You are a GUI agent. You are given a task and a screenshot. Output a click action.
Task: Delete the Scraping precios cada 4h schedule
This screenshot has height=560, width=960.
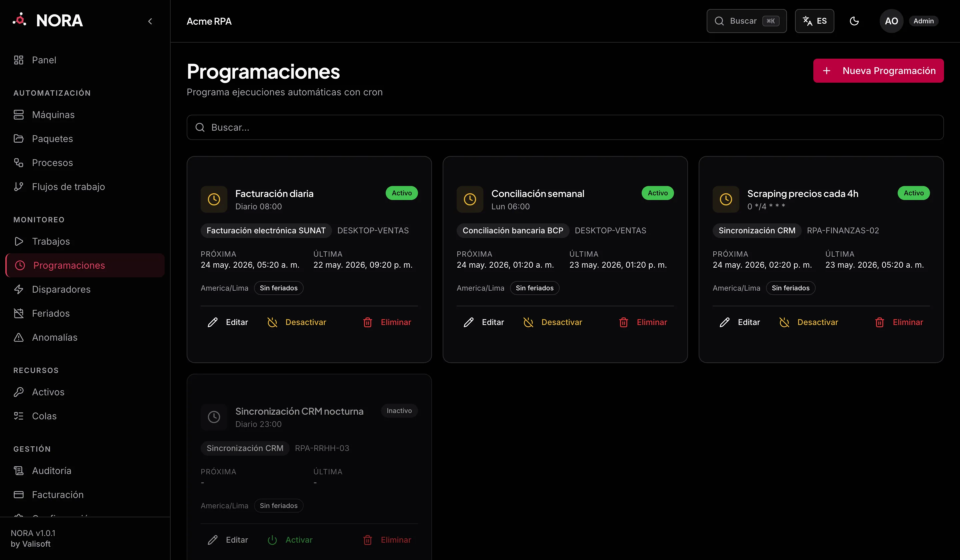899,322
